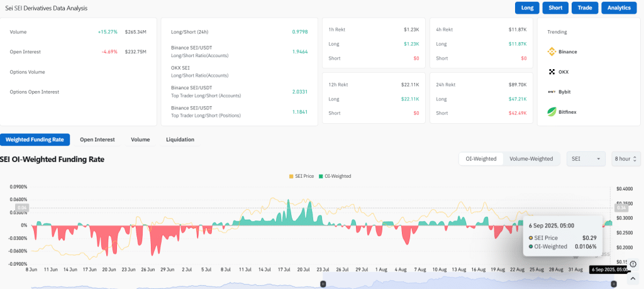Viewport: 644px width, 289px height.
Task: Open the Liquidation tab
Action: 180,139
